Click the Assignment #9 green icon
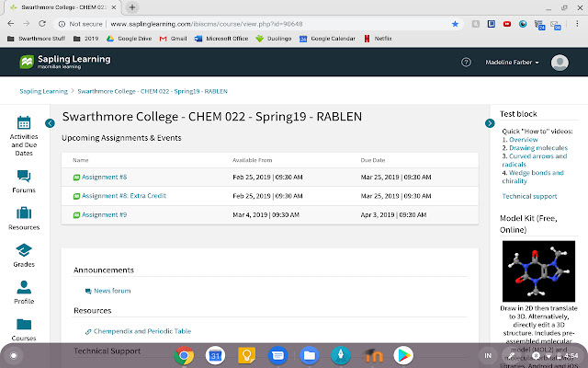This screenshot has width=588, height=368. click(76, 215)
